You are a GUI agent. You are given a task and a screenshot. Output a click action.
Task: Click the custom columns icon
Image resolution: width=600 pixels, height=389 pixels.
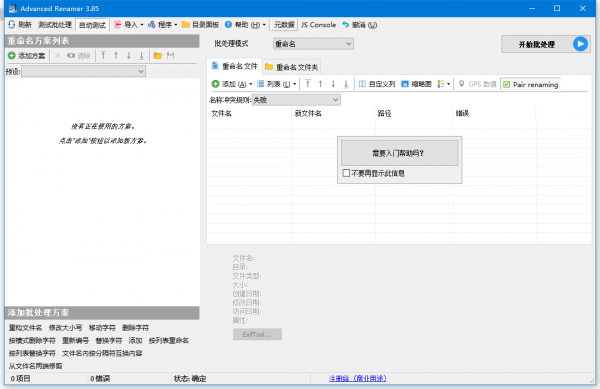tap(362, 84)
